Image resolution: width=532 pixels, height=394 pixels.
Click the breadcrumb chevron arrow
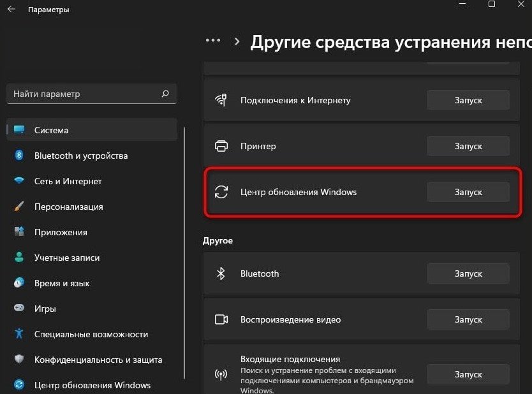237,41
